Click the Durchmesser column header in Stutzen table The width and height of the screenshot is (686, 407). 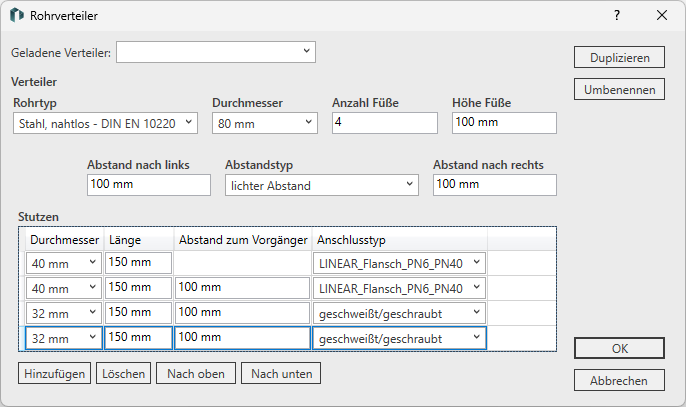[x=64, y=240]
